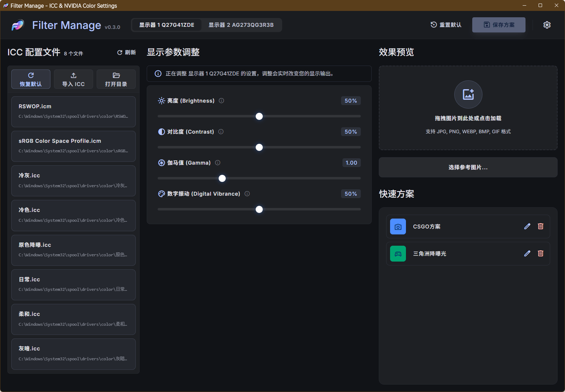Click 选择参考图片... button
Screen dimensions: 565x392
tap(468, 167)
